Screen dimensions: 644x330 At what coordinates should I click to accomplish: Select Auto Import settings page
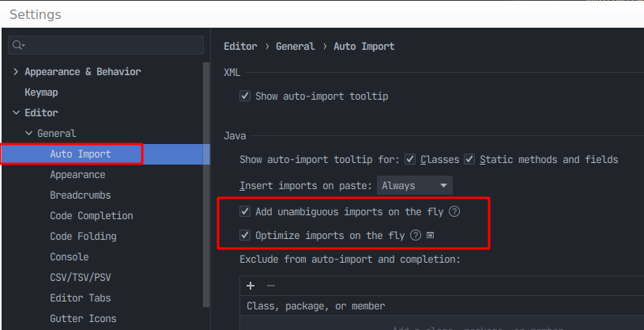[81, 154]
